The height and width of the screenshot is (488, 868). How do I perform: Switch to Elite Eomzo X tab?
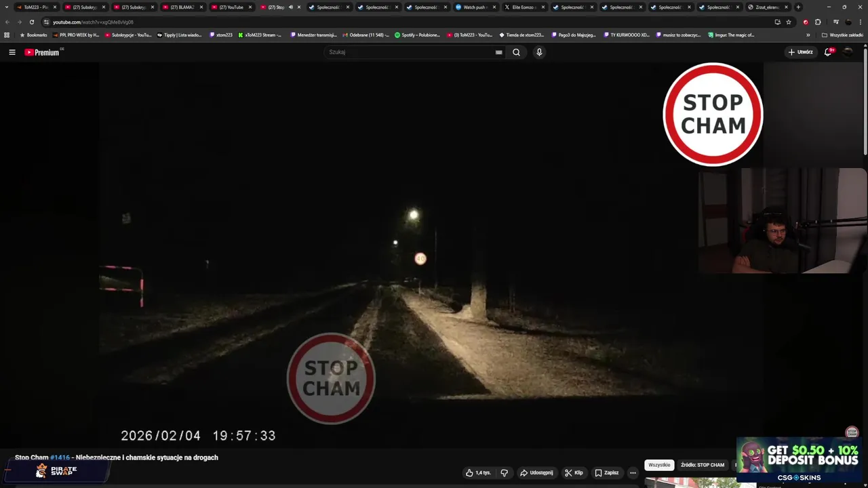(524, 7)
